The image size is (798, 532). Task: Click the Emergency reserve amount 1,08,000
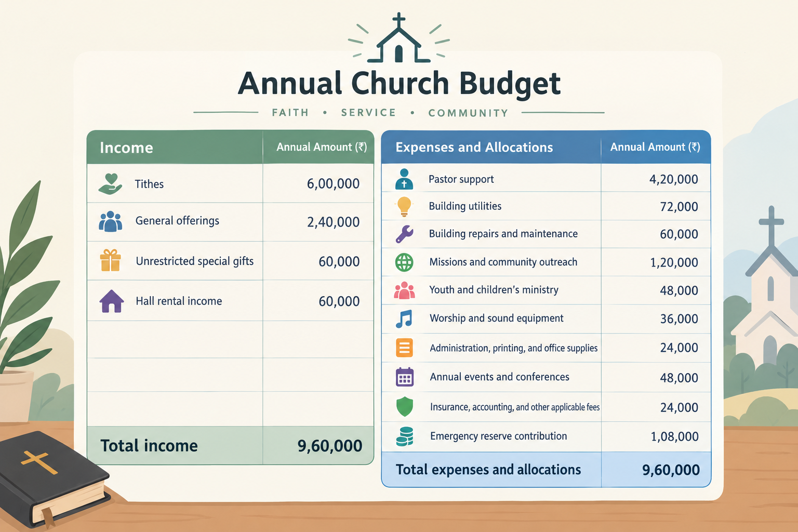click(674, 436)
